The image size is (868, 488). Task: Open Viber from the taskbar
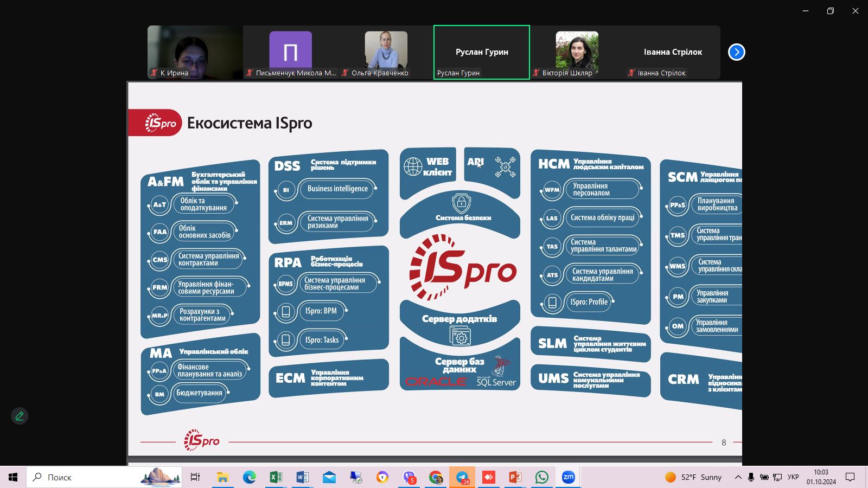[x=409, y=477]
